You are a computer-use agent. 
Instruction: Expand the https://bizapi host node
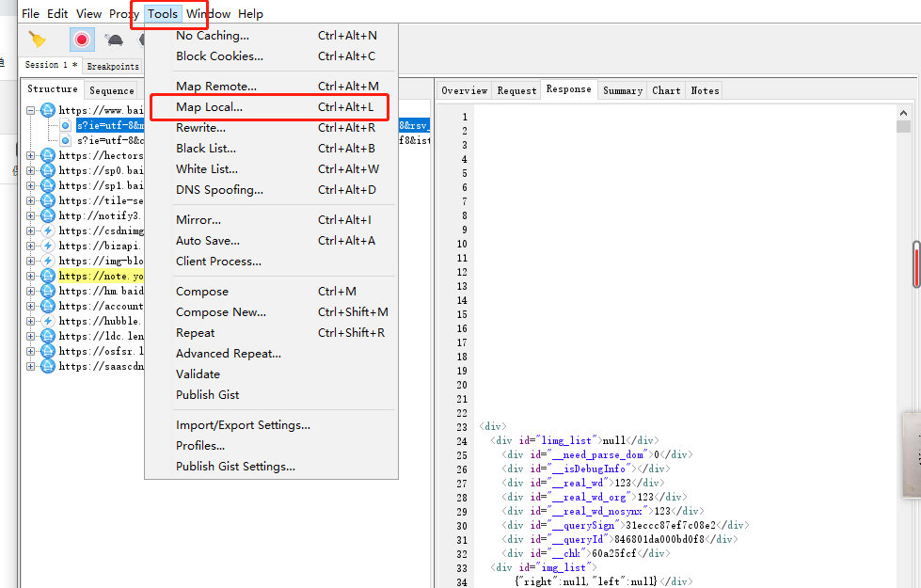30,246
